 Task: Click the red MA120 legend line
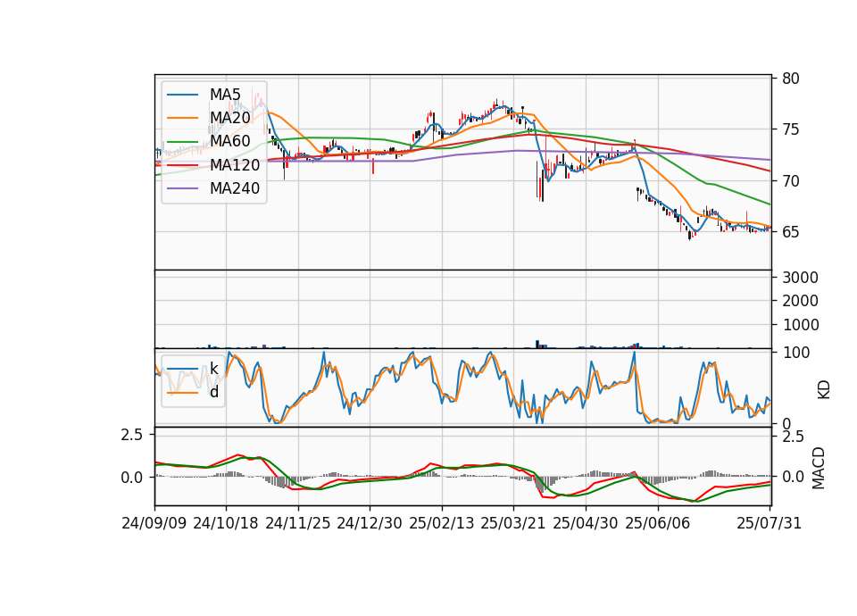[x=182, y=165]
